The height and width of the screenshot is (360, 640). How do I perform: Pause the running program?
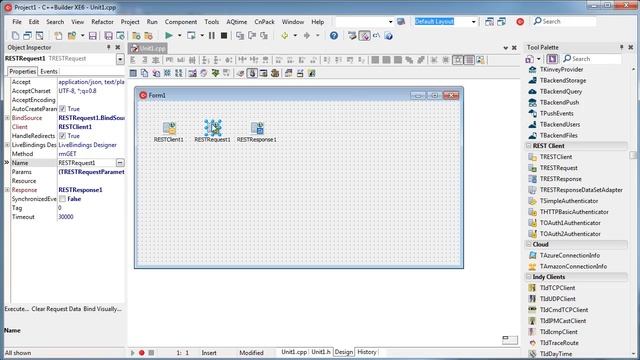(x=211, y=36)
